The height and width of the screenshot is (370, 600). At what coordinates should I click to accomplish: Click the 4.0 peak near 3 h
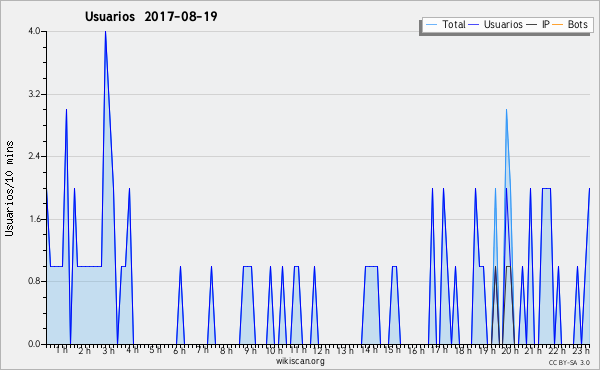[x=105, y=32]
